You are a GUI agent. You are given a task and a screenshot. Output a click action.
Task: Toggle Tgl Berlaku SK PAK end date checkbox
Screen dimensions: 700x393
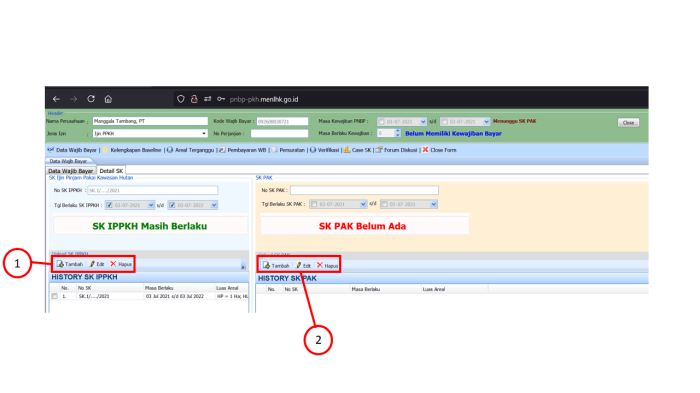click(x=384, y=204)
